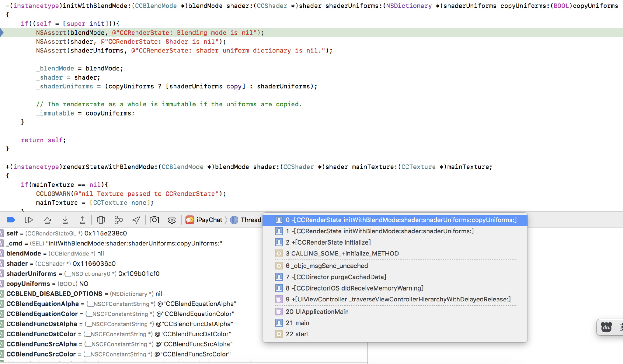The image size is (623, 364).
Task: Toggle the breakpoints activation button
Action: pyautogui.click(x=11, y=220)
